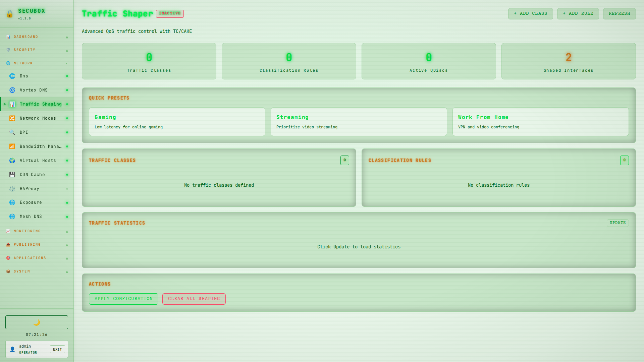
Task: Open the Exposure menu item
Action: [31, 202]
